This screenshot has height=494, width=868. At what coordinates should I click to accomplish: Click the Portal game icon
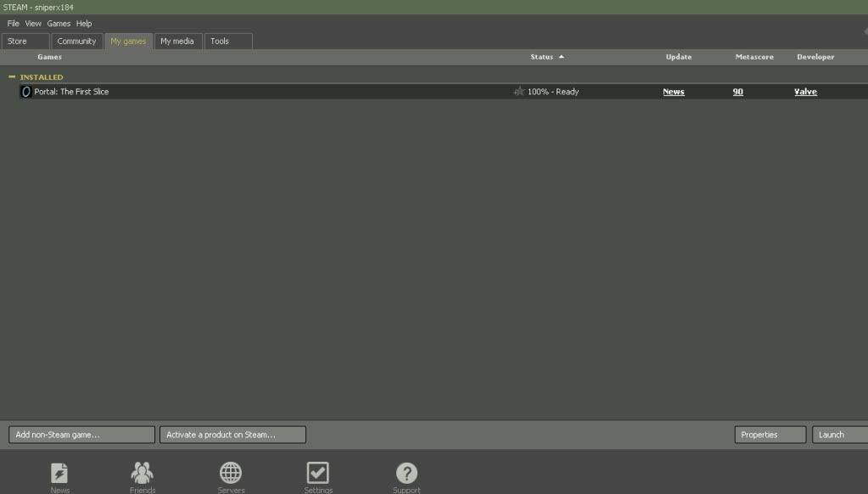25,92
